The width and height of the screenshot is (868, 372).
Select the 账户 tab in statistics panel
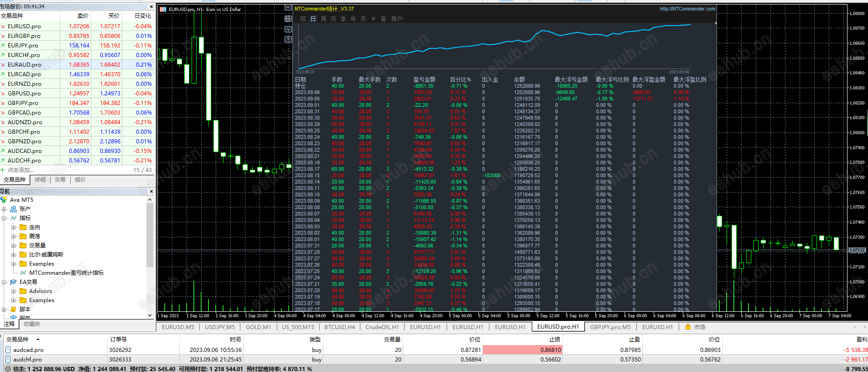click(397, 19)
